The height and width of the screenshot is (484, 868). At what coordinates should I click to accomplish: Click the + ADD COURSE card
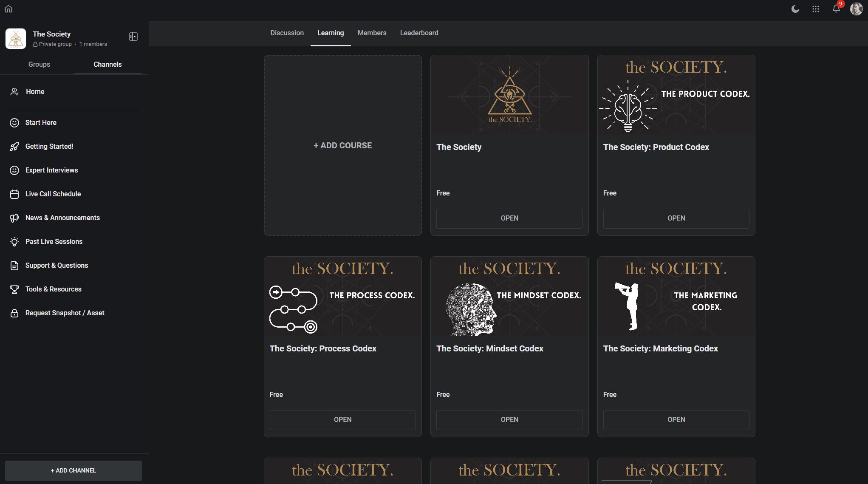click(x=342, y=145)
